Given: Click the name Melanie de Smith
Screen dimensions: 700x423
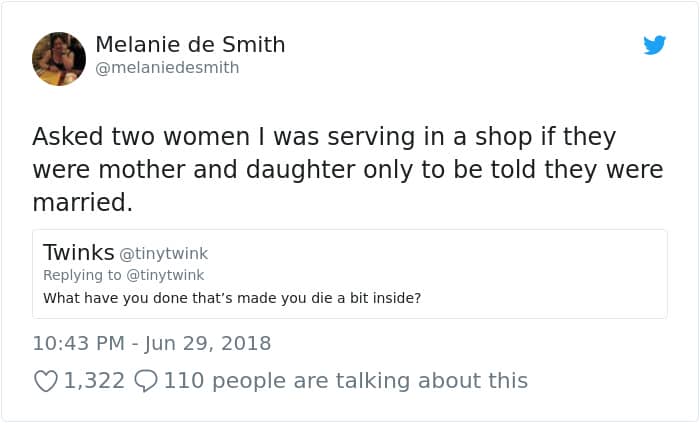Looking at the screenshot, I should (x=190, y=45).
